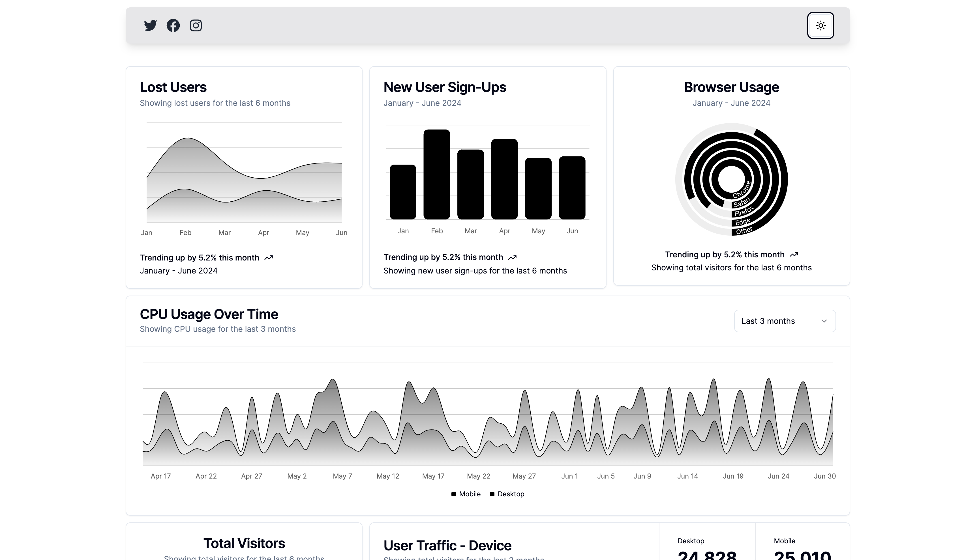Image resolution: width=977 pixels, height=560 pixels.
Task: Click the Jun bar in sign-ups chart
Action: pyautogui.click(x=572, y=188)
